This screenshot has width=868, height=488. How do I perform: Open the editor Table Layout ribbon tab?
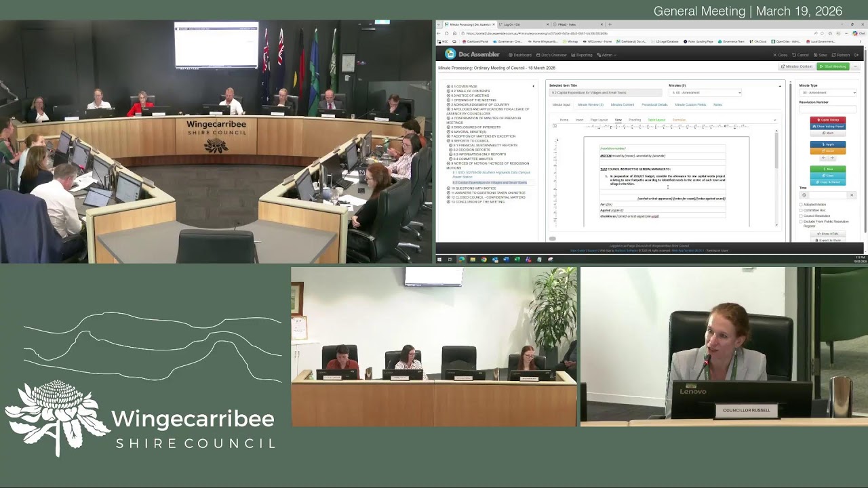[x=656, y=120]
